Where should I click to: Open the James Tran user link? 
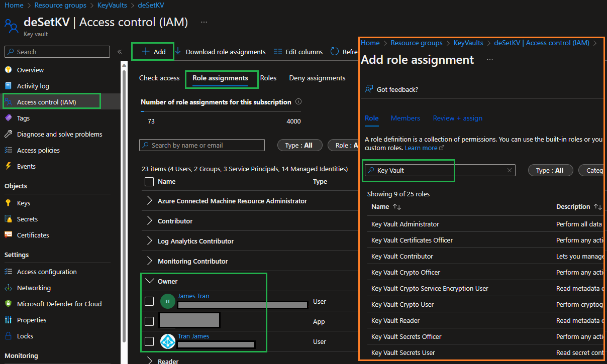(x=193, y=296)
